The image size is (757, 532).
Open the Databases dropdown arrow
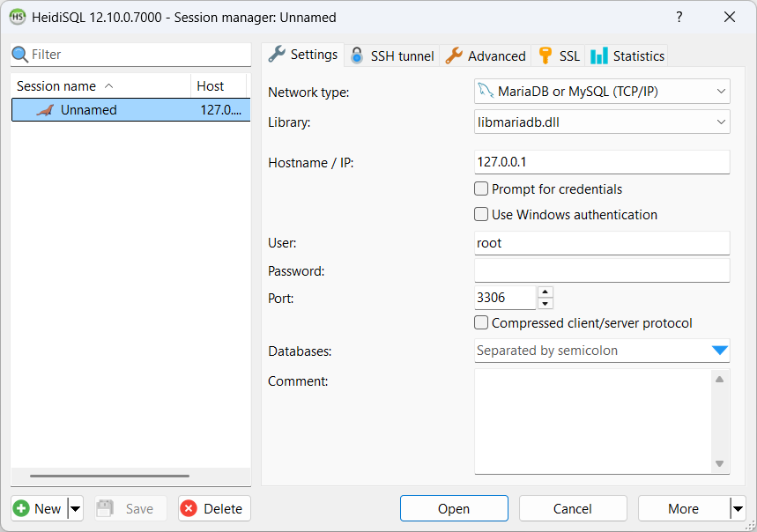pyautogui.click(x=719, y=351)
